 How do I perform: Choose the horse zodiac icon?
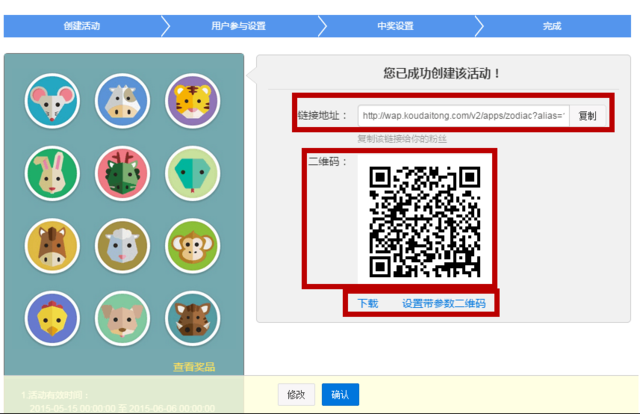[52, 246]
